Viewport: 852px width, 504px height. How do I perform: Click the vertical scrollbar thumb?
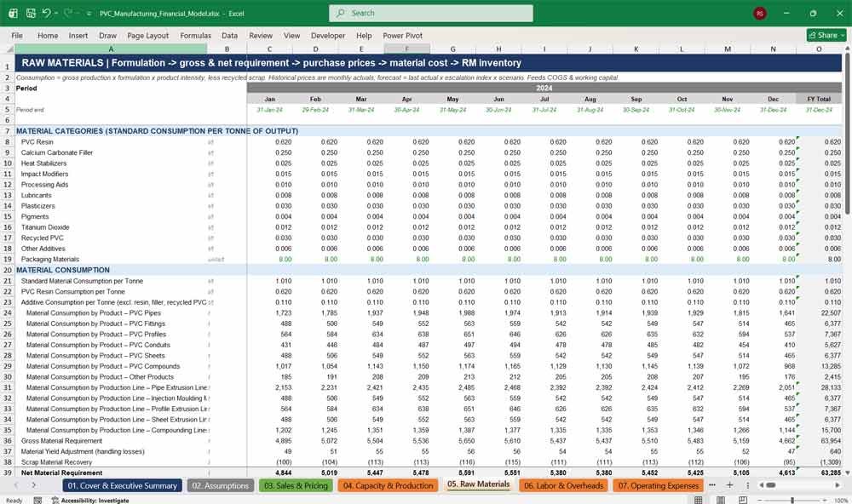(x=847, y=133)
